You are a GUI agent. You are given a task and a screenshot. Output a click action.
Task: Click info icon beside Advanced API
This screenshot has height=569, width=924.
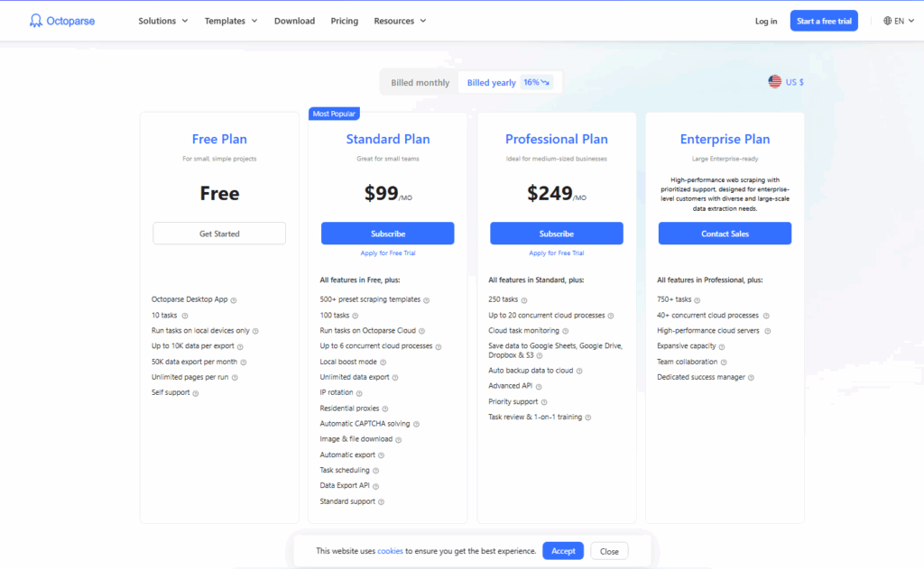[x=539, y=387]
